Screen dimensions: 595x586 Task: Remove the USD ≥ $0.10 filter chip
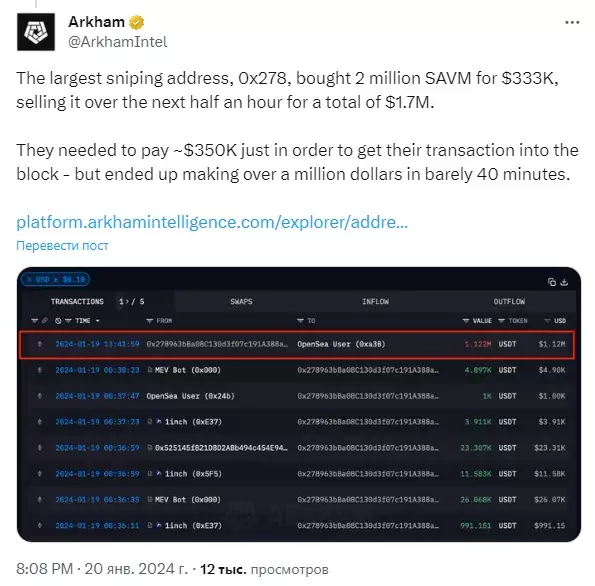click(29, 280)
